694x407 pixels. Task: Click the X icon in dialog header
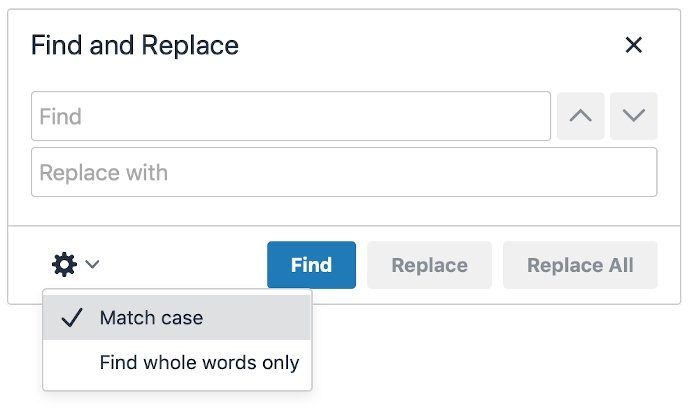[633, 45]
